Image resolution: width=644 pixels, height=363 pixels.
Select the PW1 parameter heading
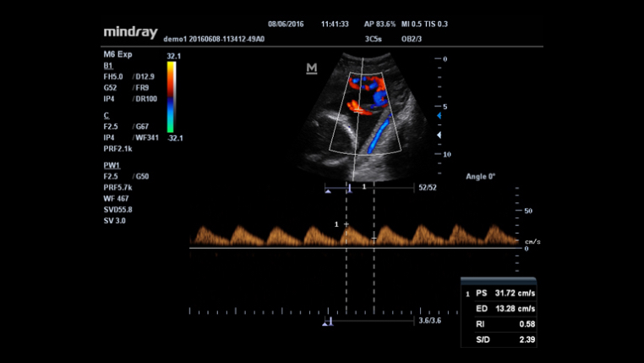(x=111, y=165)
